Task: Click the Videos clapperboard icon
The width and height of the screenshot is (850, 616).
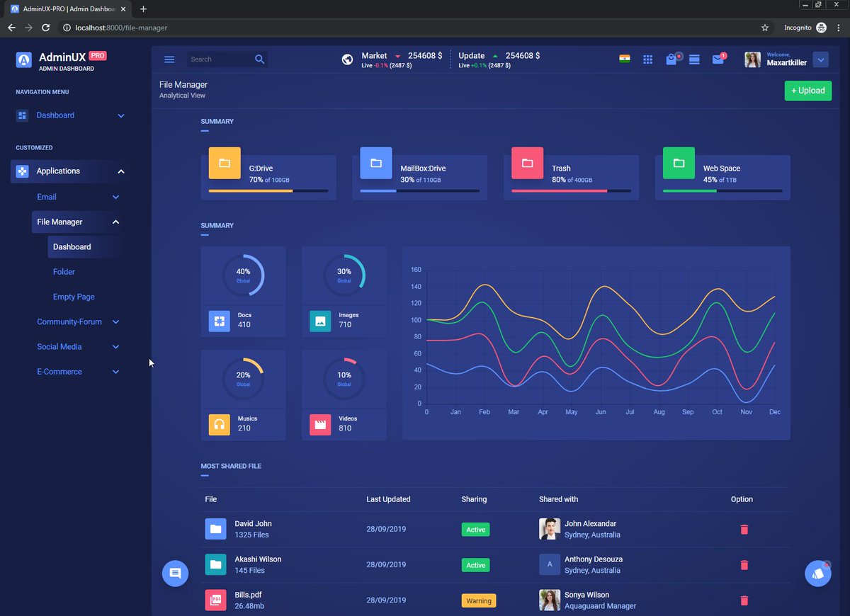Action: 320,424
